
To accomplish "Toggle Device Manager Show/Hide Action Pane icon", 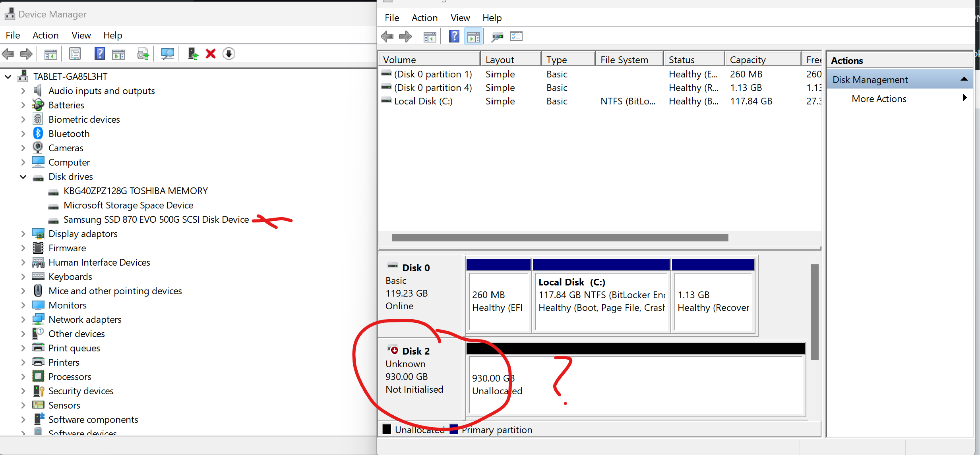I will click(118, 54).
